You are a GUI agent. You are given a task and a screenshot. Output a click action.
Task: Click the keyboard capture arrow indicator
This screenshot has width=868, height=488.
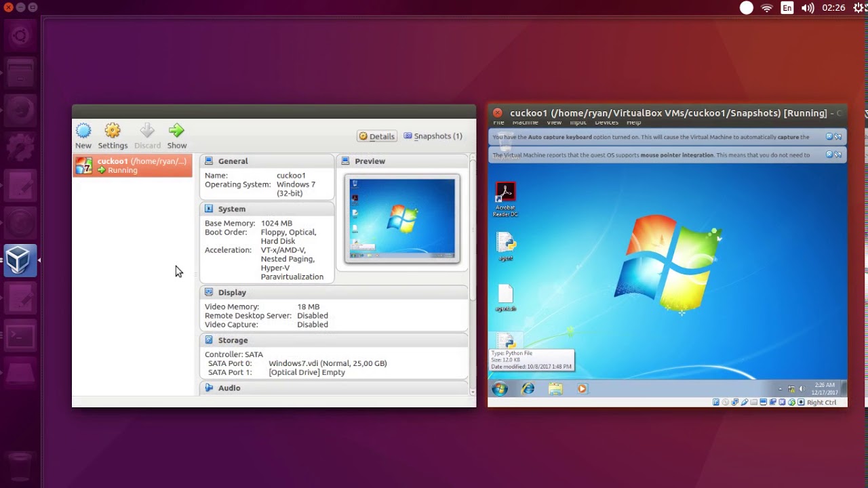801,402
